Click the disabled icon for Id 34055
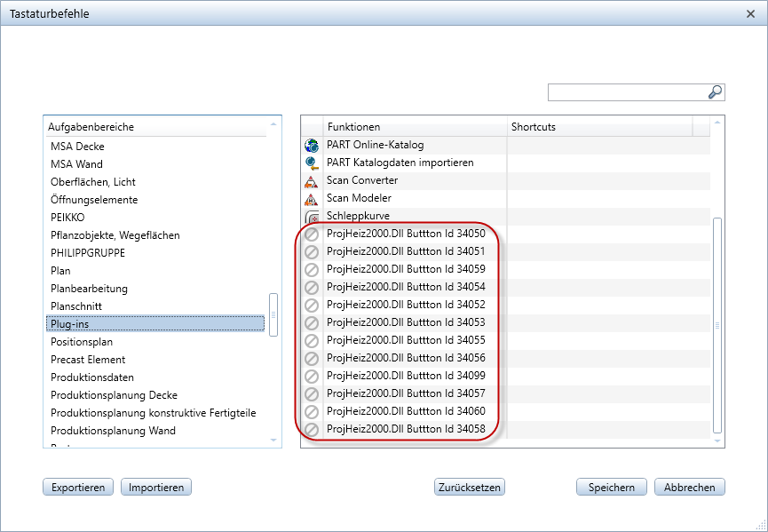Screen dimensions: 768x532 pos(312,341)
